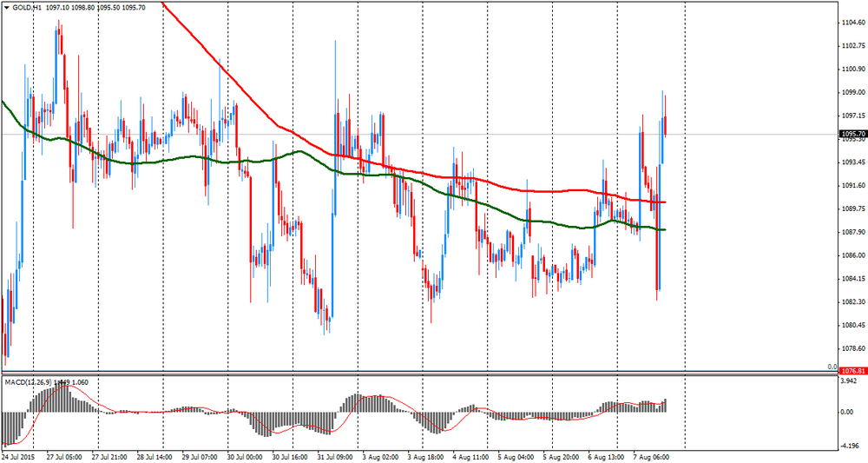This screenshot has height=463, width=868.
Task: Click the current price label 1095.70
Action: coord(853,134)
